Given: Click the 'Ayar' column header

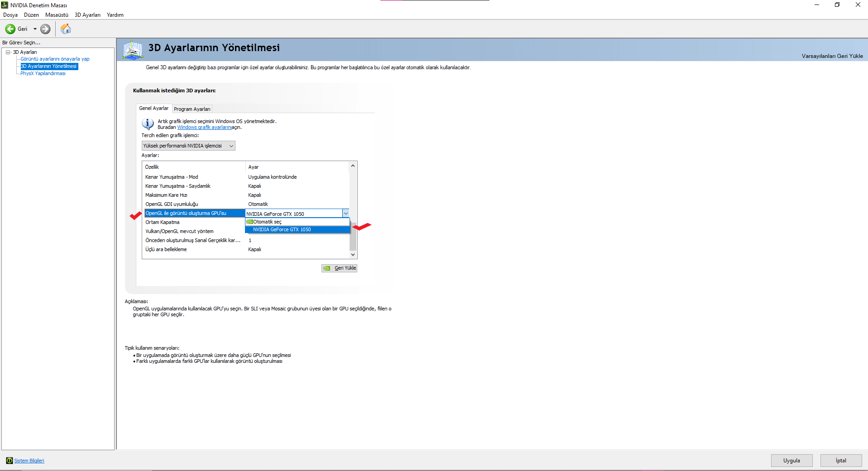Looking at the screenshot, I should pos(253,167).
